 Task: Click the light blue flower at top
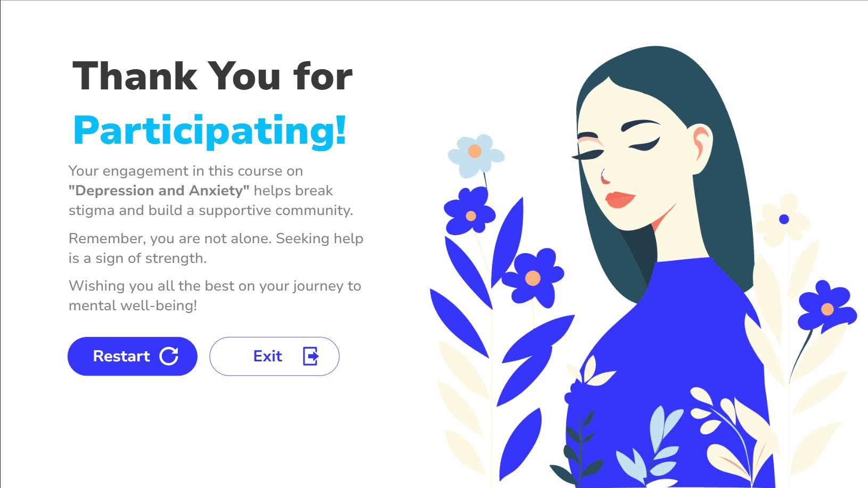(x=476, y=155)
